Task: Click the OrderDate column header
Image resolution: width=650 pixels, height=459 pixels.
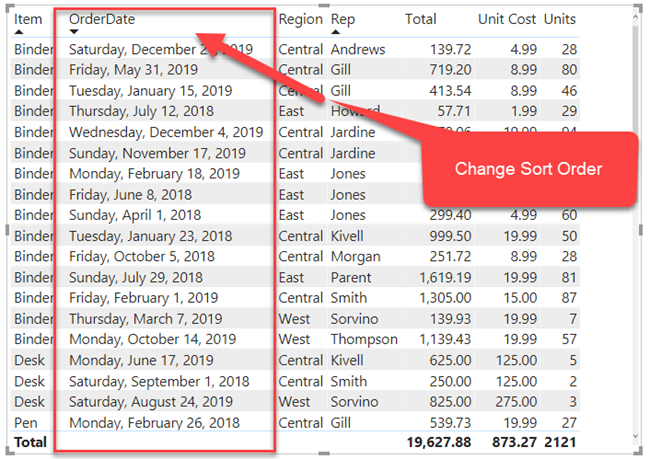Action: [x=102, y=19]
